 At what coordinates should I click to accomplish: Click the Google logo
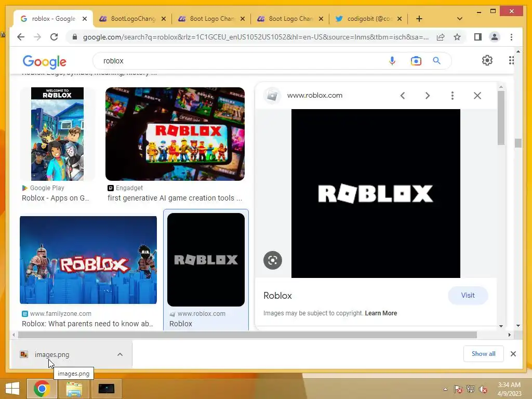[45, 61]
